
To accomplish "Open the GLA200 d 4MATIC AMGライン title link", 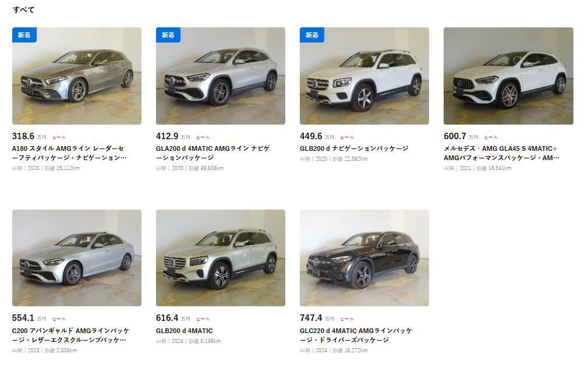I will point(212,153).
